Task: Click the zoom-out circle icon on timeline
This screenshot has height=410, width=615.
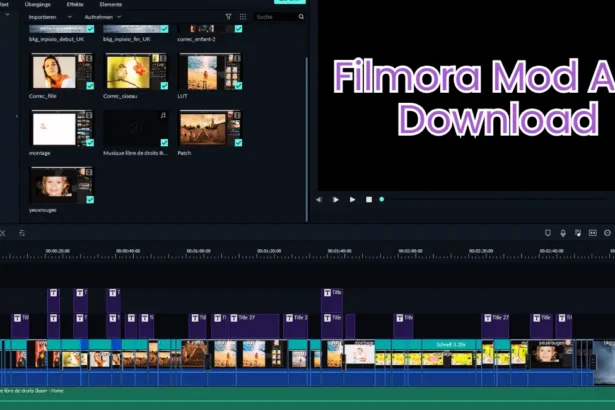Action: [x=608, y=233]
